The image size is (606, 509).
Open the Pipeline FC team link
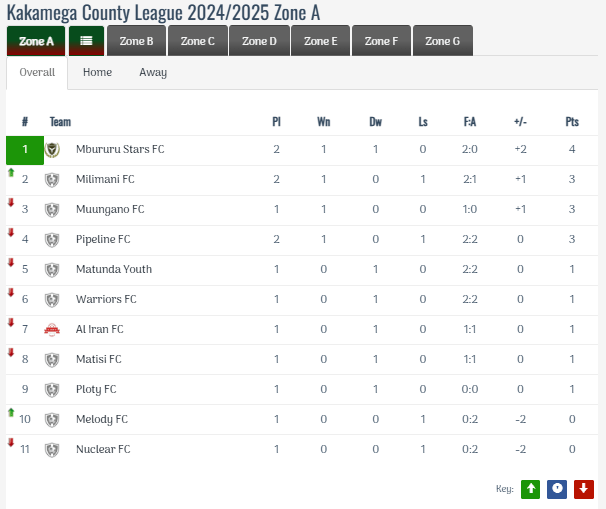103,240
